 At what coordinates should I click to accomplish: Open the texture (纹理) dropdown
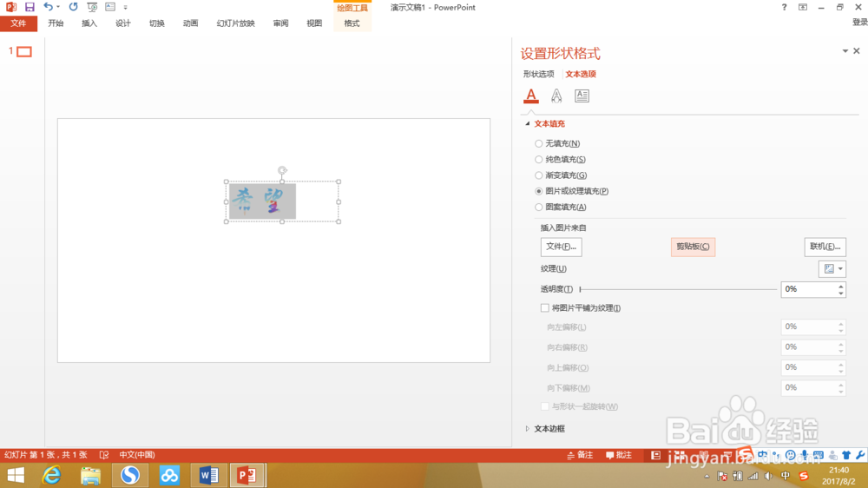point(832,269)
